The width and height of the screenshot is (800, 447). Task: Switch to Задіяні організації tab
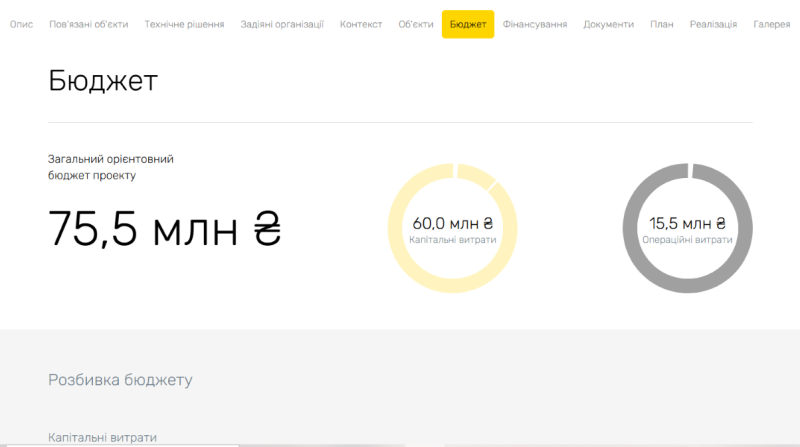point(282,24)
